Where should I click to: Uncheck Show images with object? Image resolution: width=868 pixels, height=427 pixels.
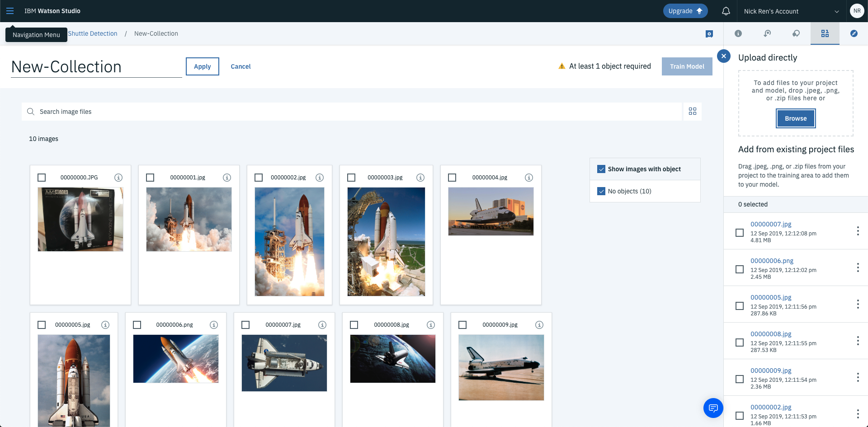pyautogui.click(x=601, y=169)
